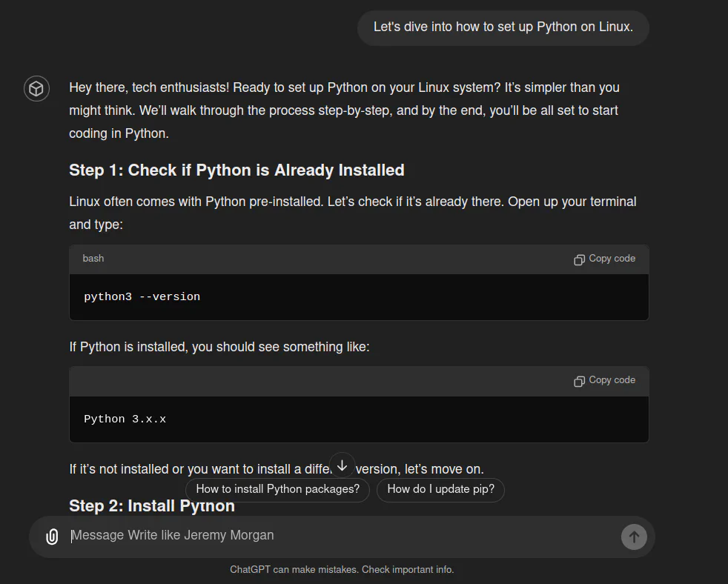Copy code from the Python 3.x.x block

[604, 380]
